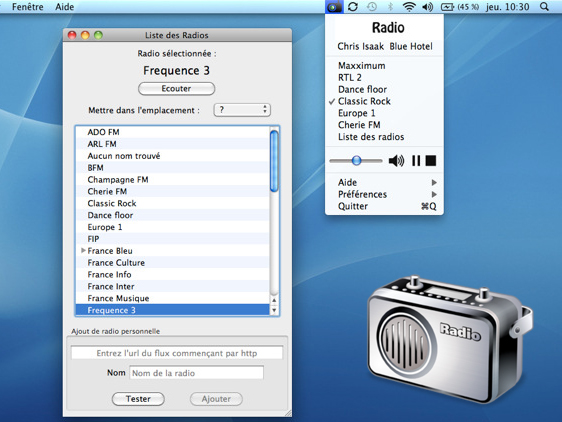Click the speaker icon in Radio menu
Viewport: 562px width, 422px height.
(x=396, y=161)
